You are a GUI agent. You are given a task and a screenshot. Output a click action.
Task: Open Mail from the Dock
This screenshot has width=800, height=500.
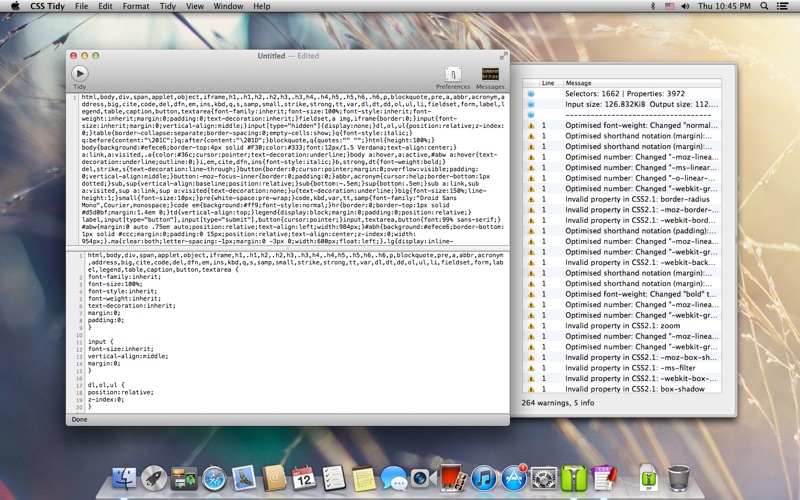point(244,479)
